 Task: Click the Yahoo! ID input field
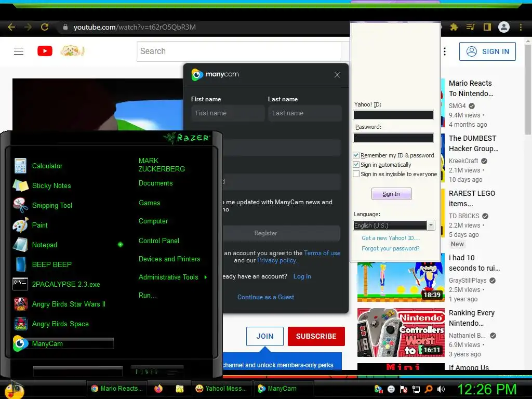tap(393, 115)
